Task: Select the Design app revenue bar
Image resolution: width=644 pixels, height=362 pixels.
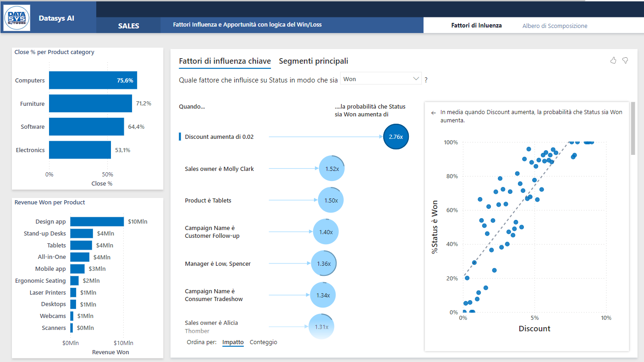Action: click(97, 221)
